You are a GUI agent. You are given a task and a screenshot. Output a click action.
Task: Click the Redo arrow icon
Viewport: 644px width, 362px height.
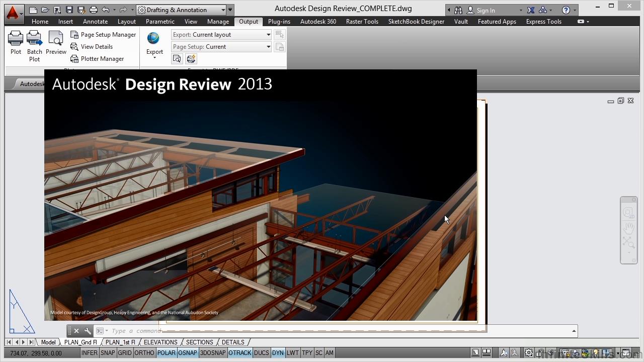(x=123, y=10)
